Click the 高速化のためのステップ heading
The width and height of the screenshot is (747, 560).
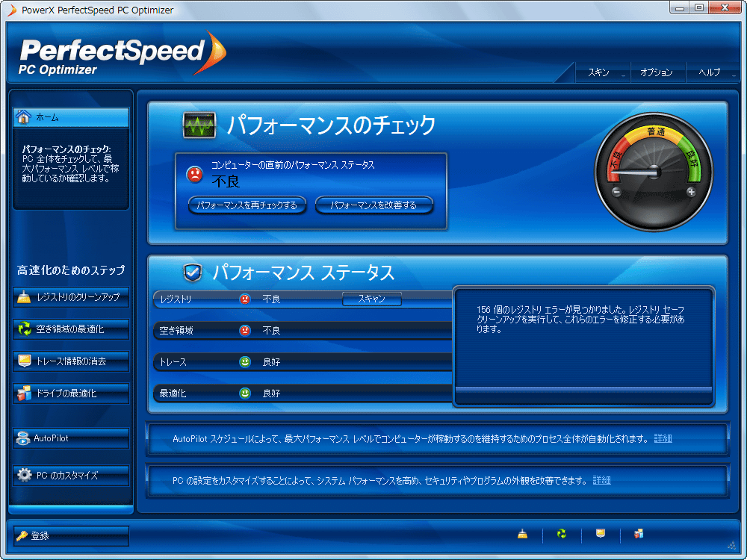pyautogui.click(x=71, y=270)
